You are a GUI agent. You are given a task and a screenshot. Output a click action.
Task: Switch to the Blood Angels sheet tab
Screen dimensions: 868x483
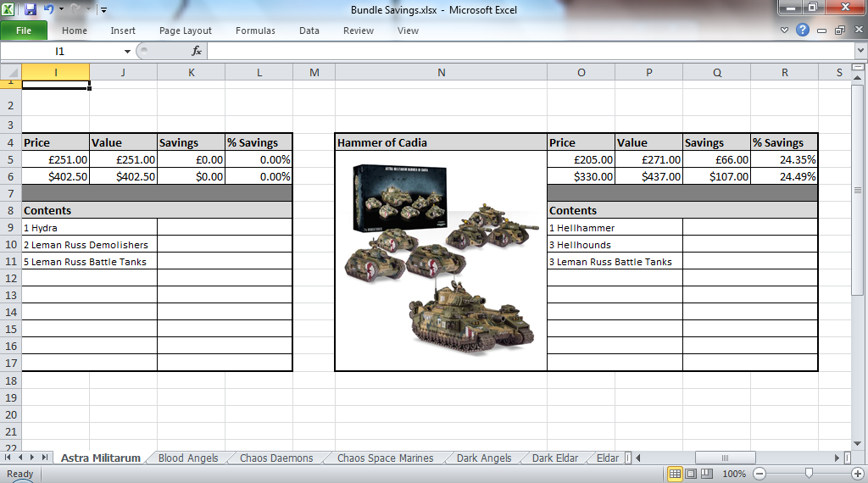[x=188, y=458]
